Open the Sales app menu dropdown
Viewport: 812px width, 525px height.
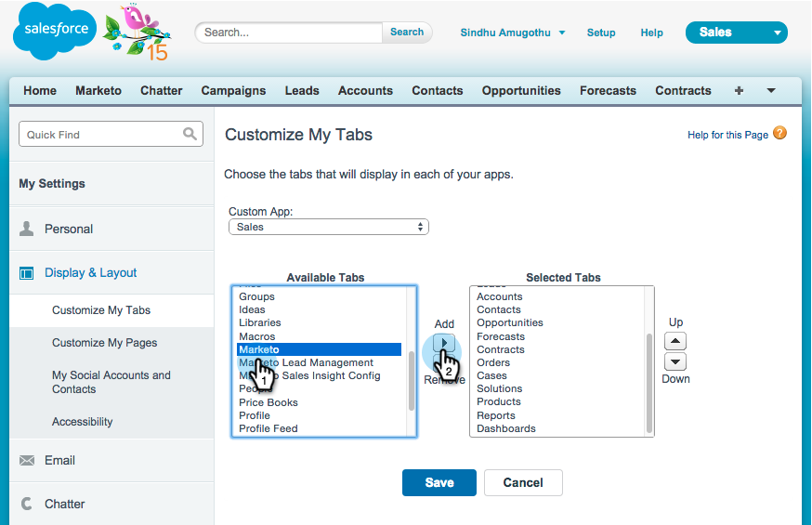click(736, 33)
